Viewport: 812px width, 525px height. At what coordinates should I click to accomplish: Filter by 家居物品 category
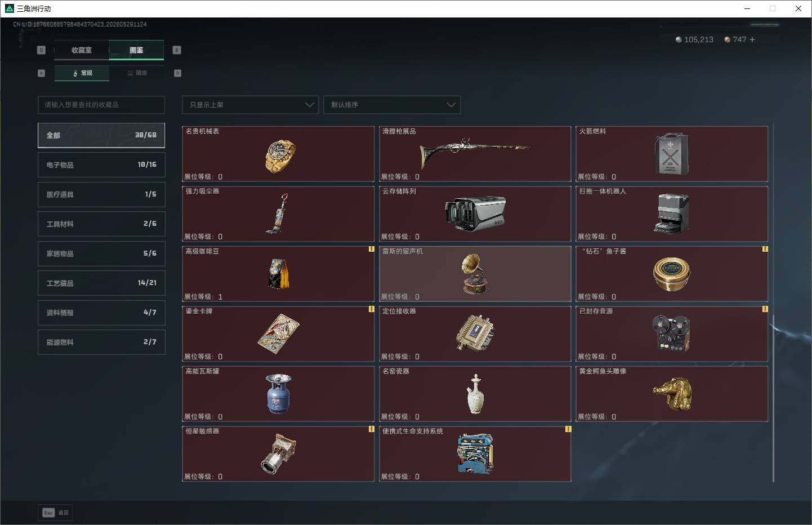[101, 253]
